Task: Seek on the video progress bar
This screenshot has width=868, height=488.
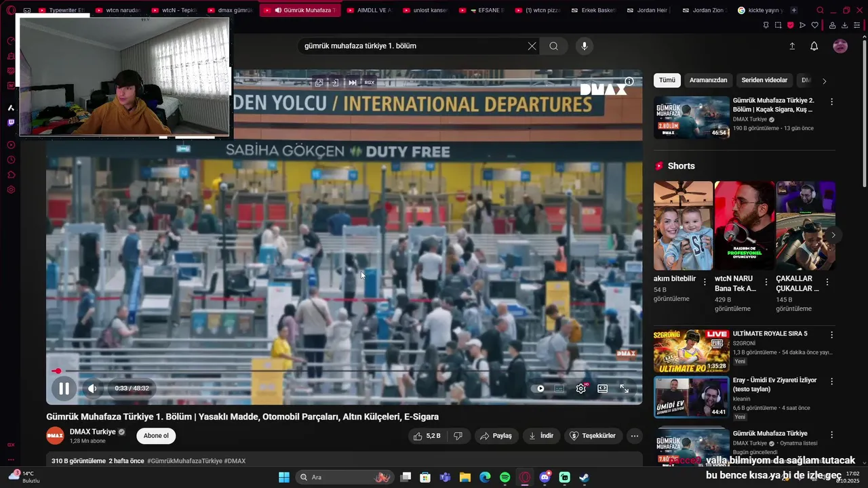Action: [x=344, y=371]
